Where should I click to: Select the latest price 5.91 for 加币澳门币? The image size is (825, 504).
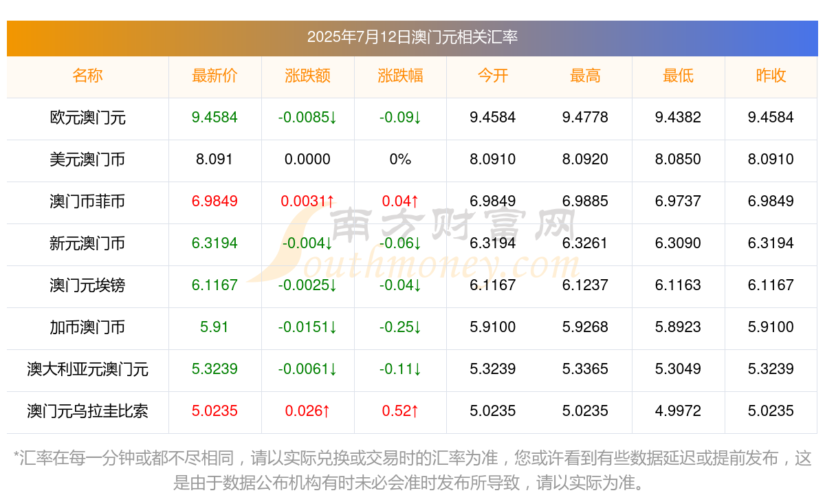[214, 327]
